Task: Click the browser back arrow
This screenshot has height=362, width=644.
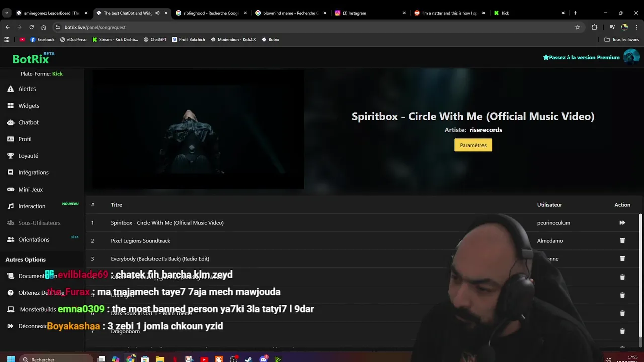Action: tap(7, 27)
